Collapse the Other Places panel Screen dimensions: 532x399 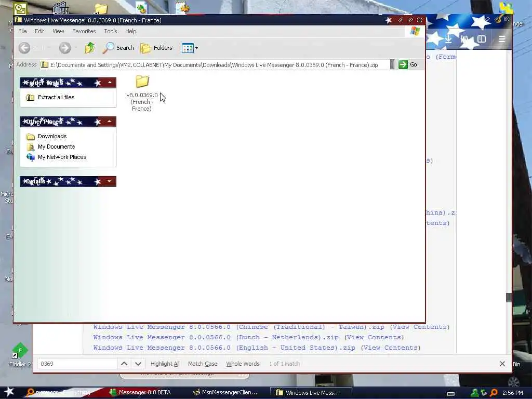pos(110,122)
